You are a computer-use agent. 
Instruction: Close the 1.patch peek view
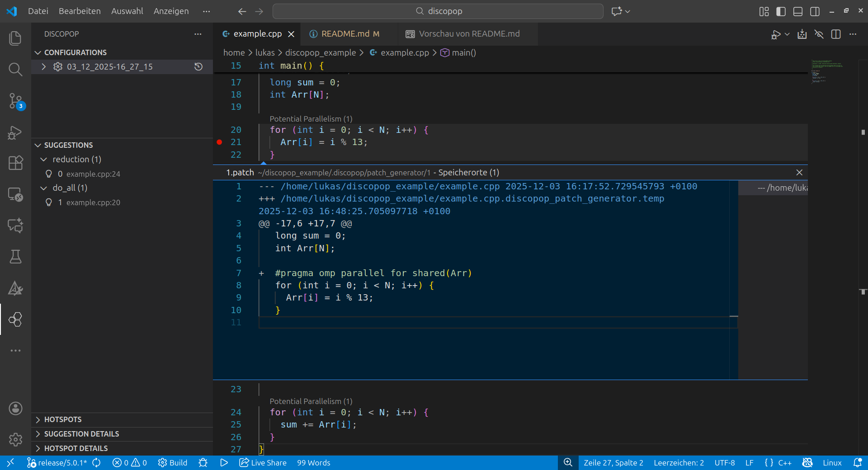[x=799, y=173]
